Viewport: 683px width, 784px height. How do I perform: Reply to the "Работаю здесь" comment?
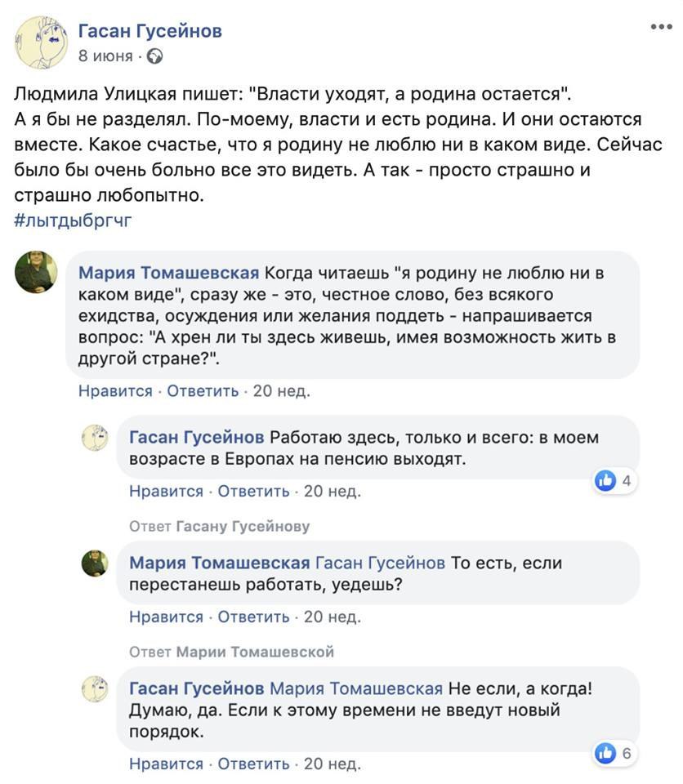tap(253, 491)
